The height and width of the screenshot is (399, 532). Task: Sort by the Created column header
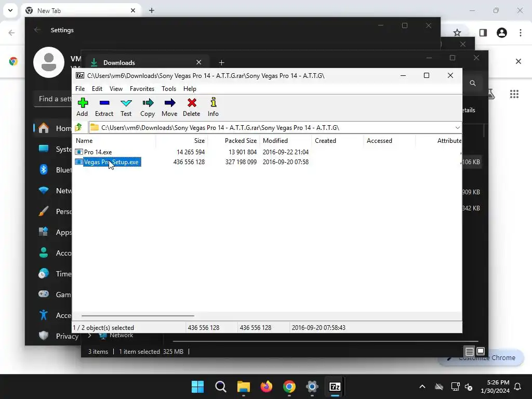338,140
